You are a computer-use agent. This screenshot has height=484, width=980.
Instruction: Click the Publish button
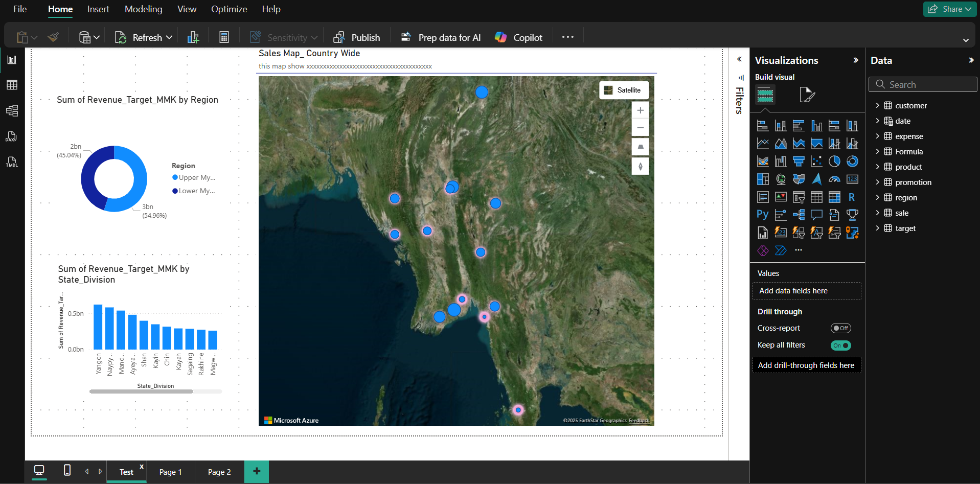tap(357, 37)
